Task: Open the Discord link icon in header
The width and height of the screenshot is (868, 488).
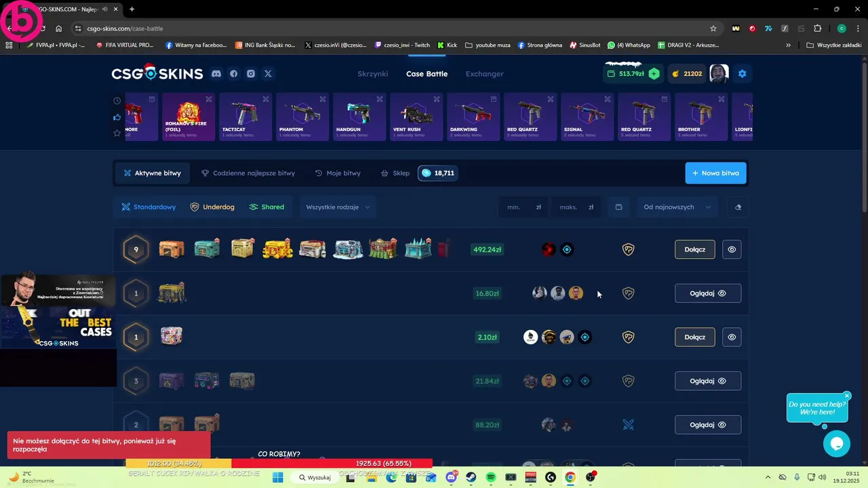Action: [x=216, y=74]
